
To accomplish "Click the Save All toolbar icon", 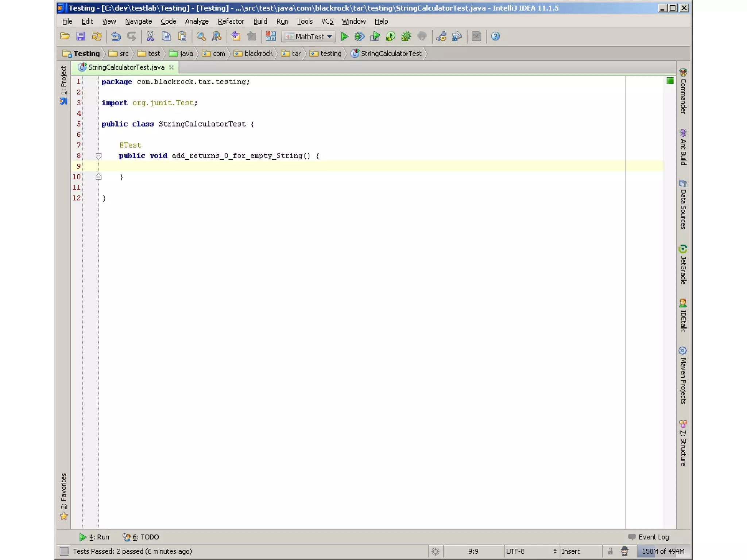I will 81,36.
